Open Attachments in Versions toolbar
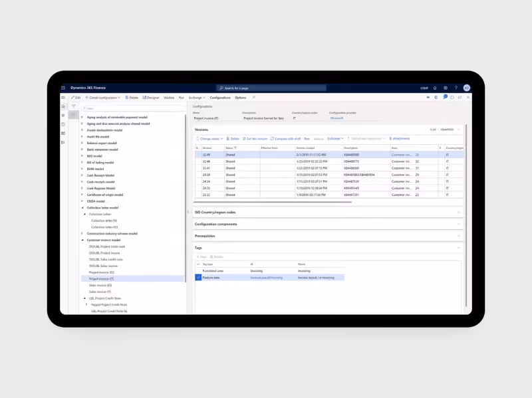Image resolution: width=532 pixels, height=398 pixels. tap(400, 139)
